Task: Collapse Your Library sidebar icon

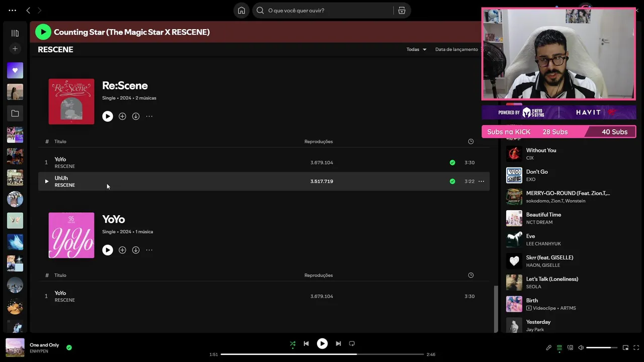Action: coord(15,33)
